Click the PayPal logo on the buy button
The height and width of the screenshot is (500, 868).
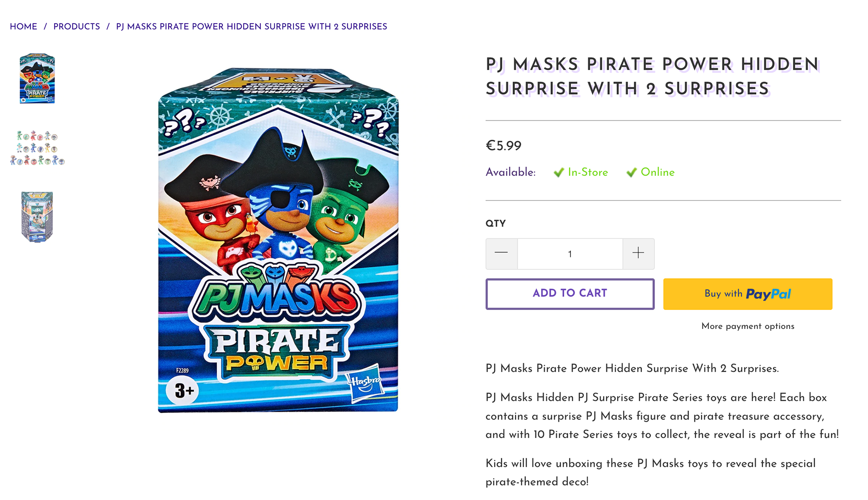pyautogui.click(x=768, y=294)
